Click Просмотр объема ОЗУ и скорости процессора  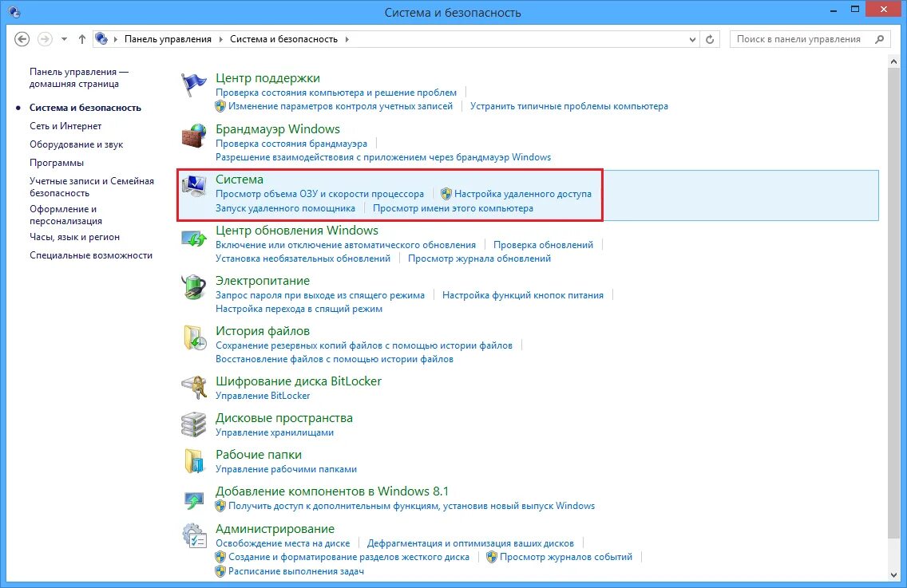pos(320,194)
